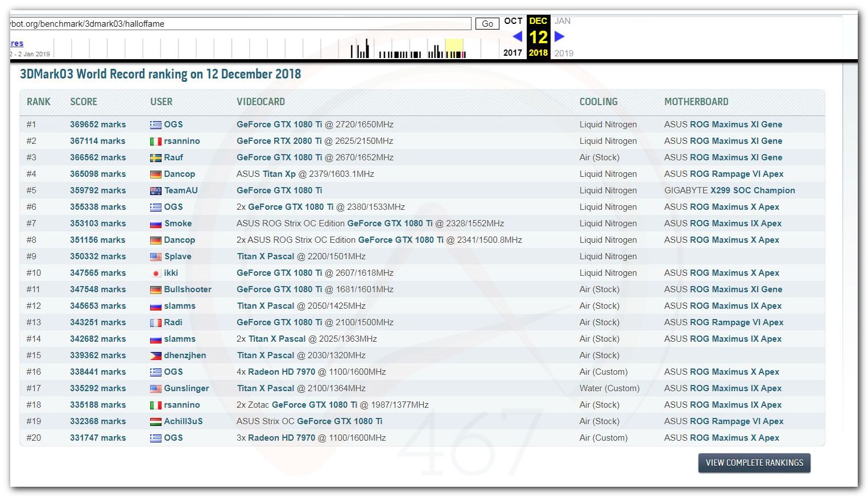Image resolution: width=868 pixels, height=497 pixels.
Task: Click the Go button in Wayback toolbar
Action: (x=487, y=23)
